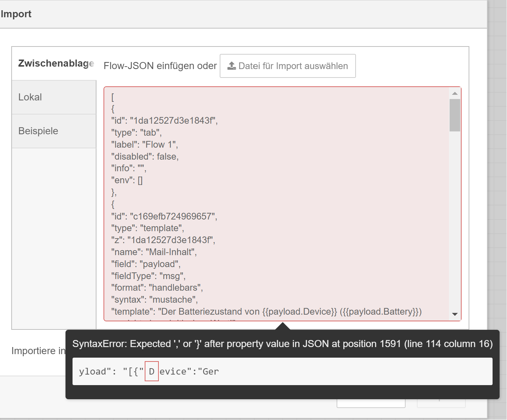Click the text "id": "1da12527d3e1843f" line
This screenshot has width=507, height=420.
tap(164, 121)
